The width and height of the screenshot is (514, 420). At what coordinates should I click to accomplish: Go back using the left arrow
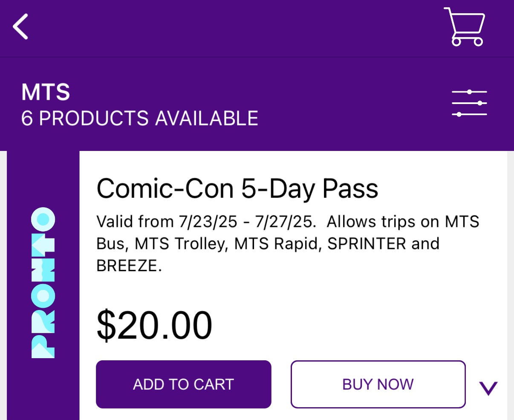[20, 26]
